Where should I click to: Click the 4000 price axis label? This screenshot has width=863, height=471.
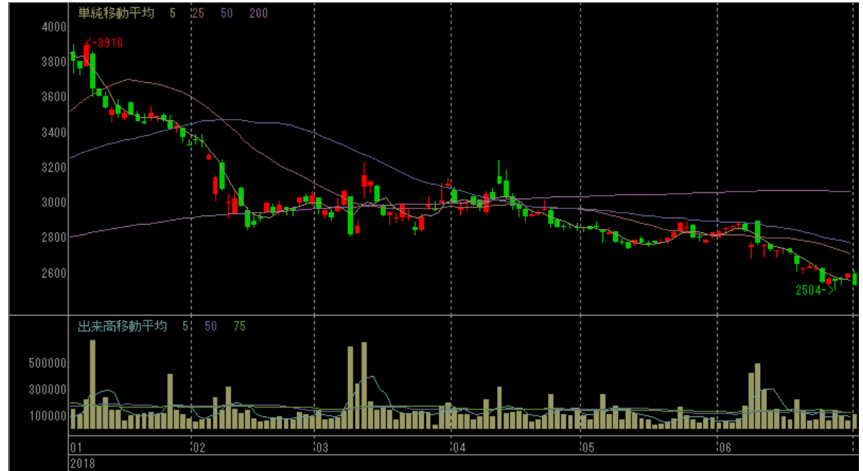click(54, 27)
